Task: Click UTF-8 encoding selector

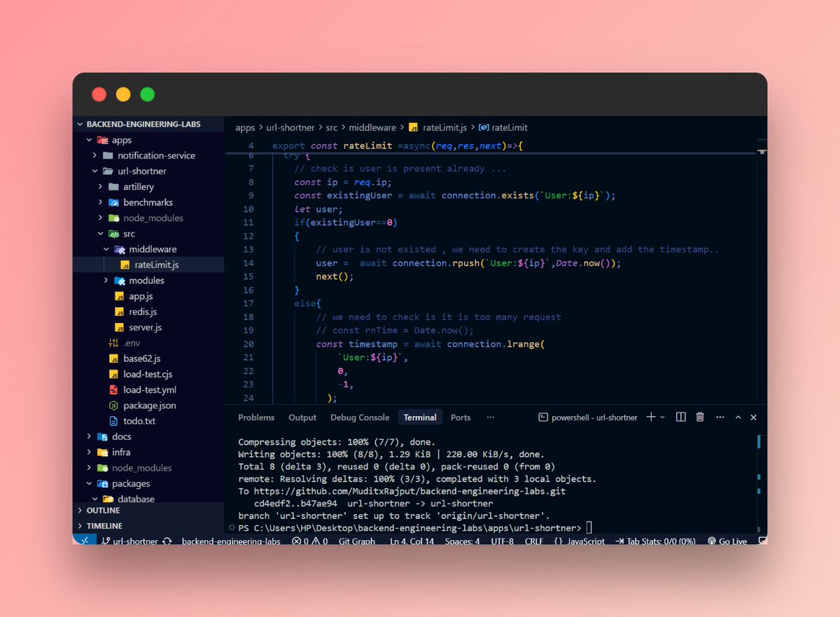Action: (502, 541)
